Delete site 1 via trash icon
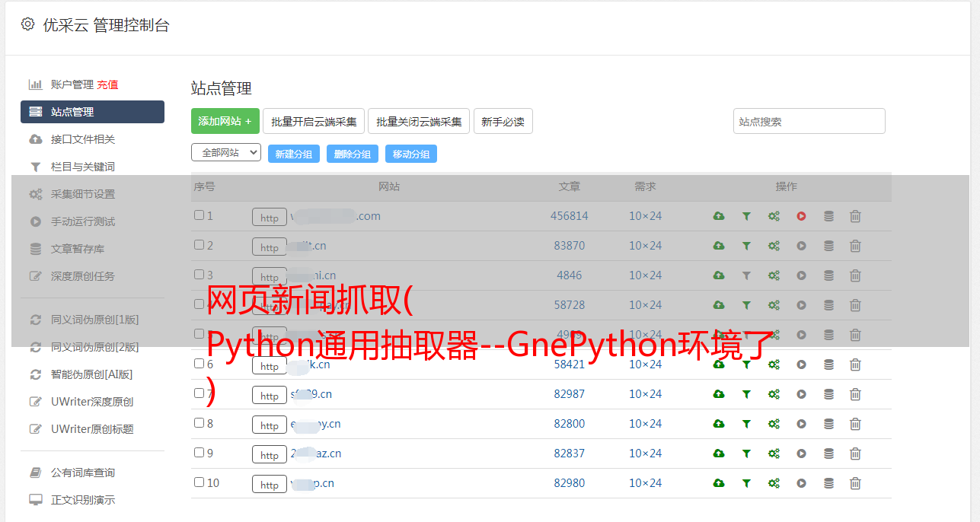Screen dimensions: 980x522 point(855,216)
